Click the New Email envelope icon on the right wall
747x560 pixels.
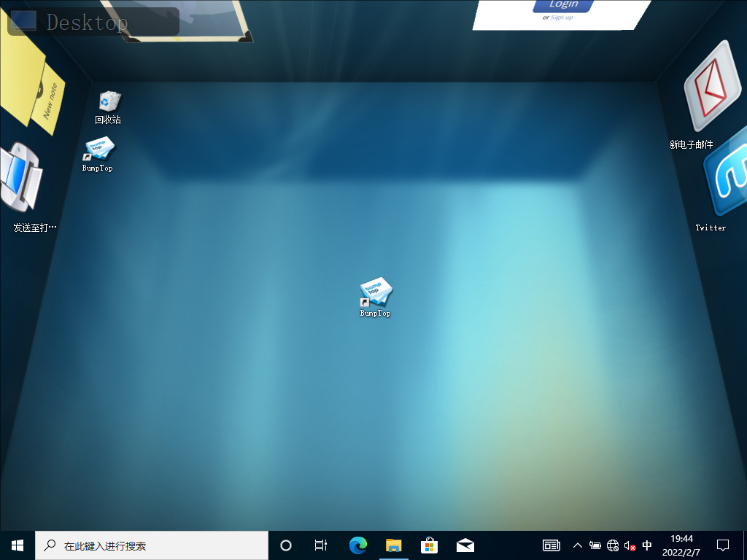(712, 86)
